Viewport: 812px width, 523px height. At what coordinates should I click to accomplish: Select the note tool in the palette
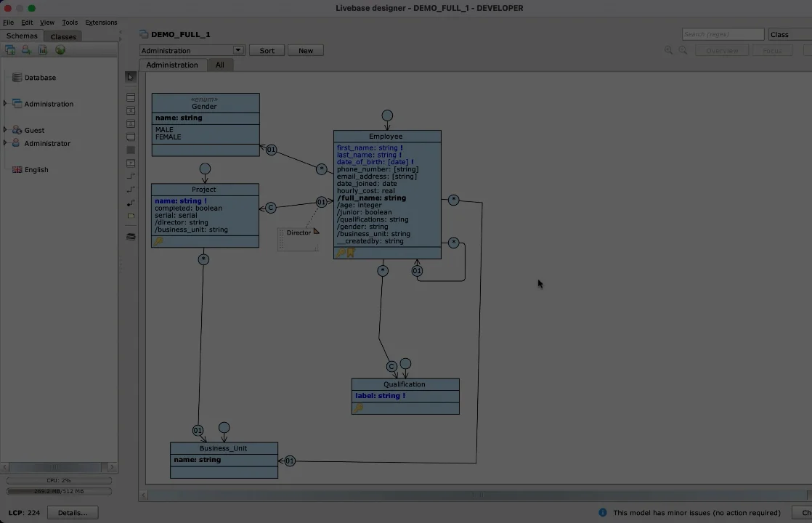(131, 216)
